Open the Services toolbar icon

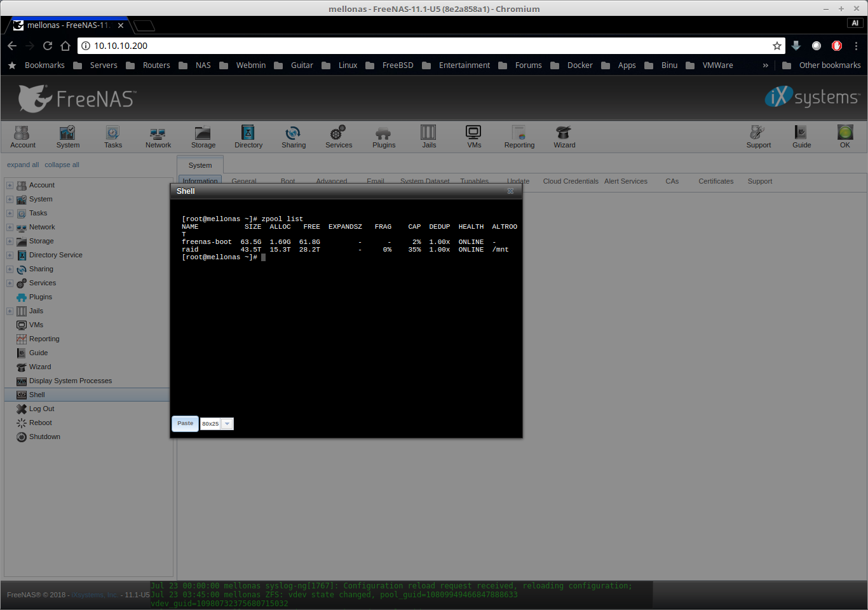(x=338, y=137)
